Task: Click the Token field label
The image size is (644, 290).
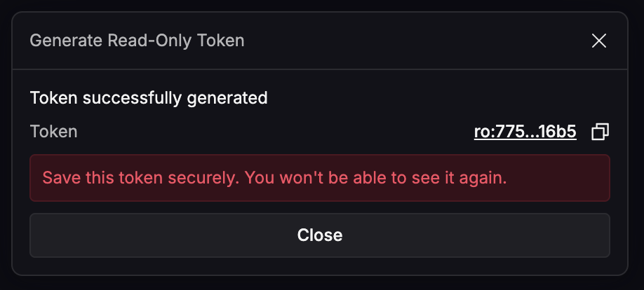Action: (53, 132)
